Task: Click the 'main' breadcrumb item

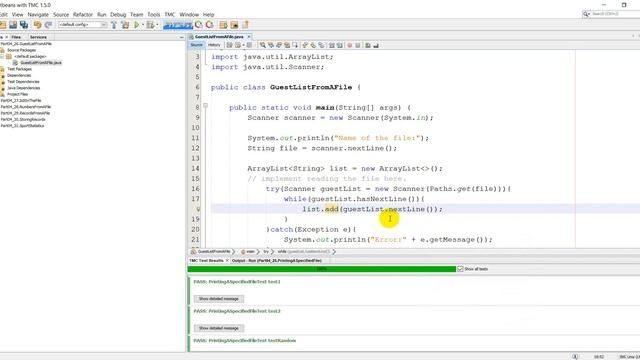Action: tap(250, 252)
